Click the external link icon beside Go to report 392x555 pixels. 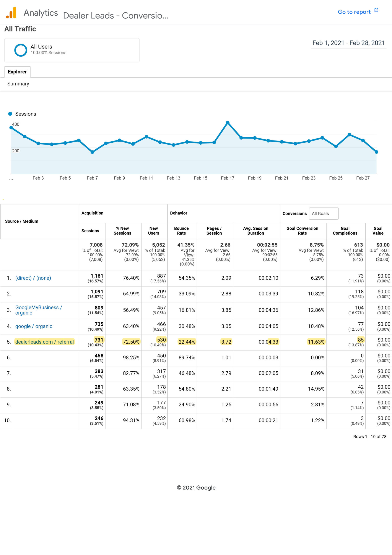[x=376, y=10]
